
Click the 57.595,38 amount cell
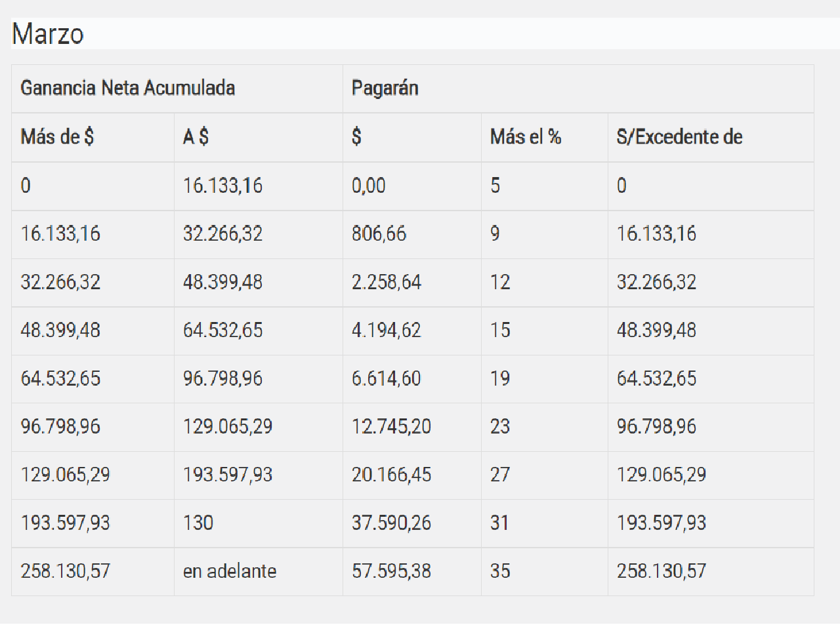392,571
